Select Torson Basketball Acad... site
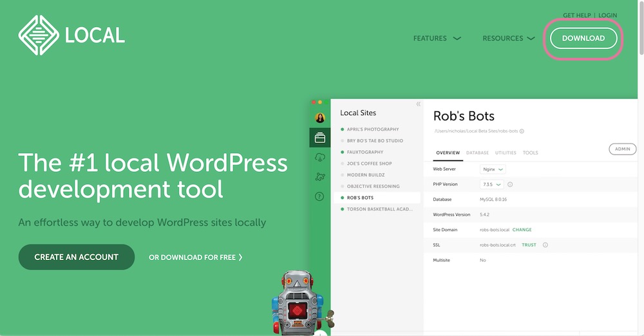The image size is (644, 336). tap(379, 209)
